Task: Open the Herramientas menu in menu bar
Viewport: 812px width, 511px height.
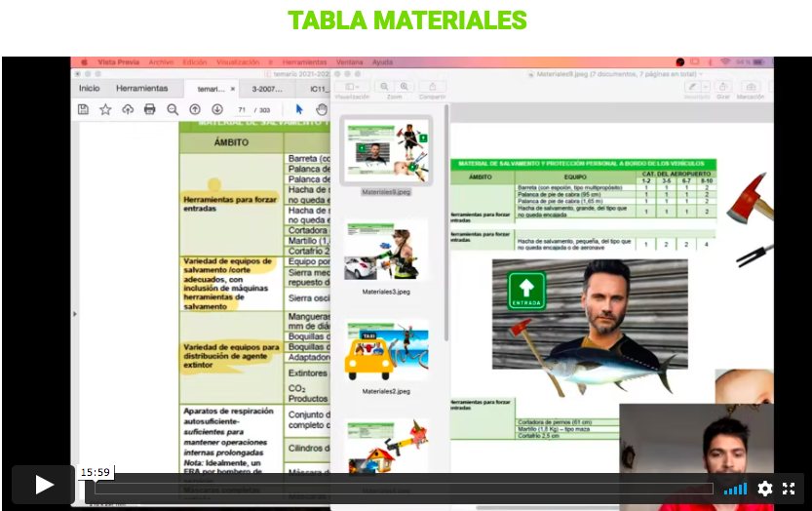Action: (304, 62)
